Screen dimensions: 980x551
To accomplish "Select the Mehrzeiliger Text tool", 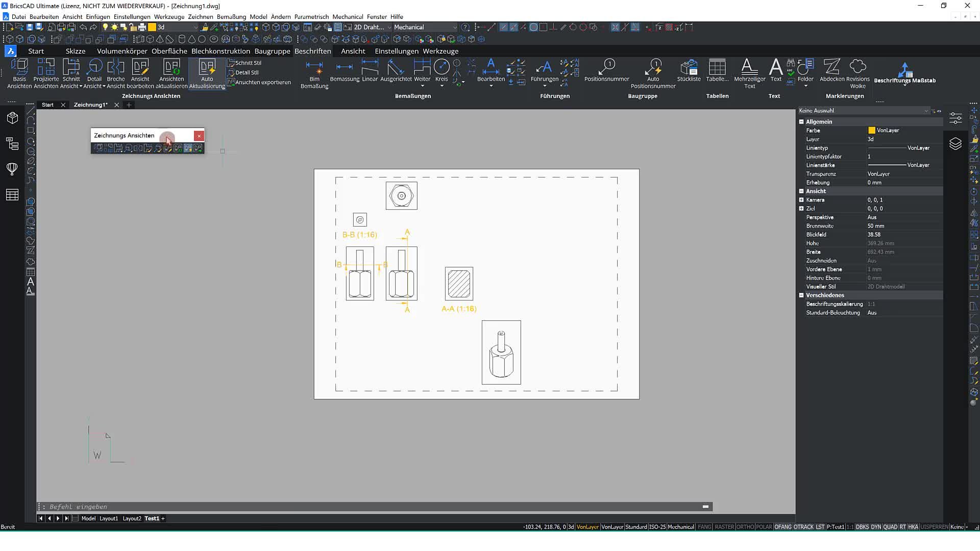I will click(749, 73).
